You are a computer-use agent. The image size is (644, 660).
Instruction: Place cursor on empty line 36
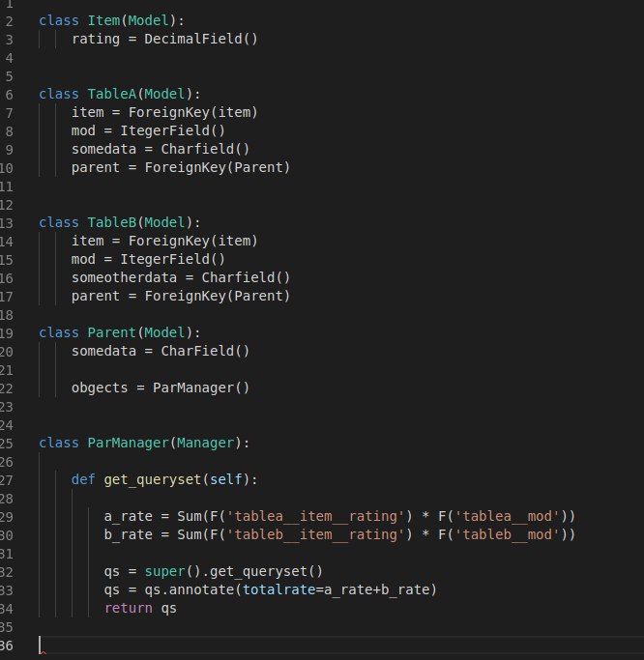341,646
